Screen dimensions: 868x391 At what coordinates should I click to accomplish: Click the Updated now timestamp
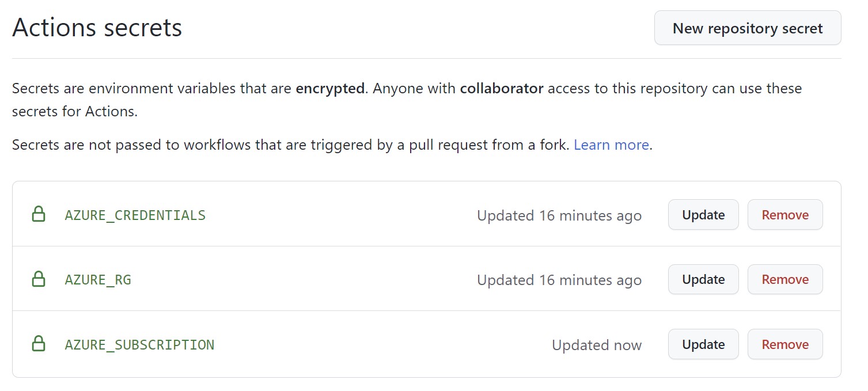(596, 345)
